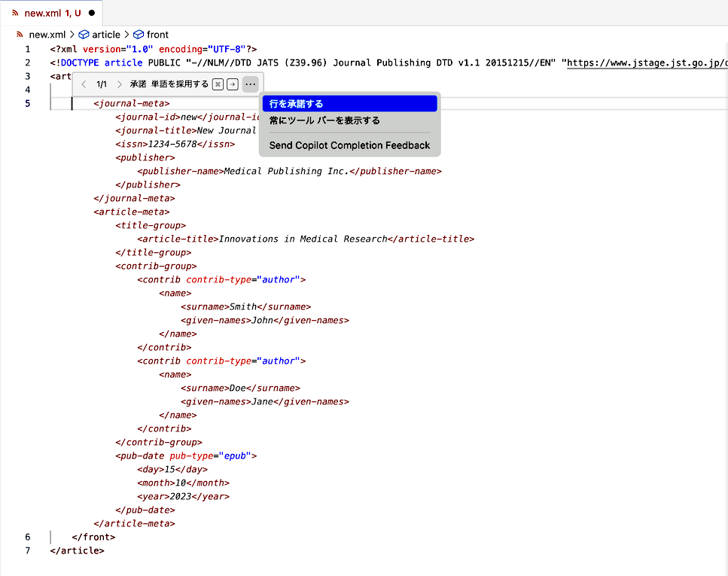The height and width of the screenshot is (576, 728).
Task: Click the 1/1 suggestion counter
Action: 102,84
